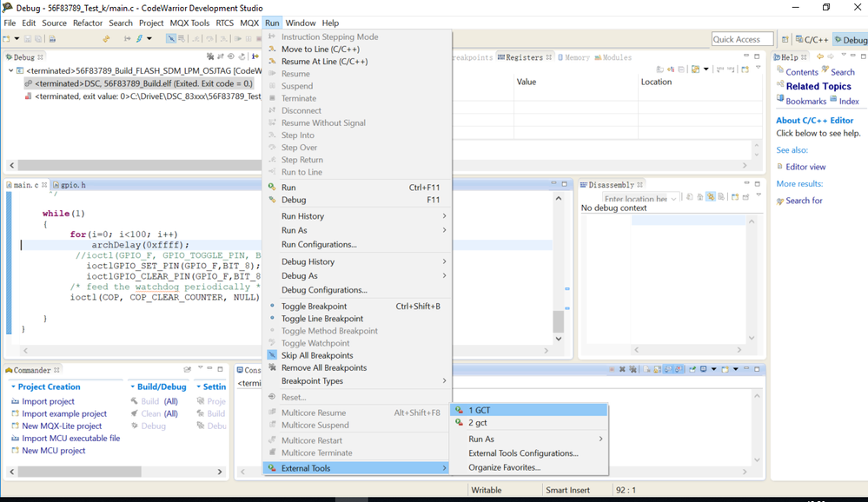Switch to C/C++ perspective
The image size is (868, 502).
click(x=812, y=39)
